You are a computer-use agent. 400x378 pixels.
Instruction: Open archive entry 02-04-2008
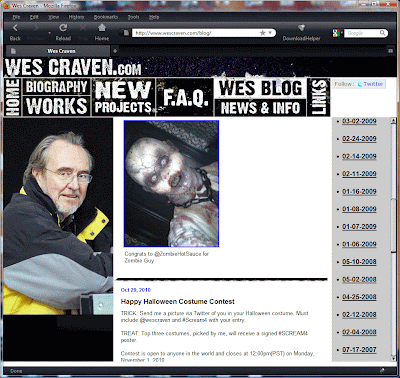click(x=359, y=332)
